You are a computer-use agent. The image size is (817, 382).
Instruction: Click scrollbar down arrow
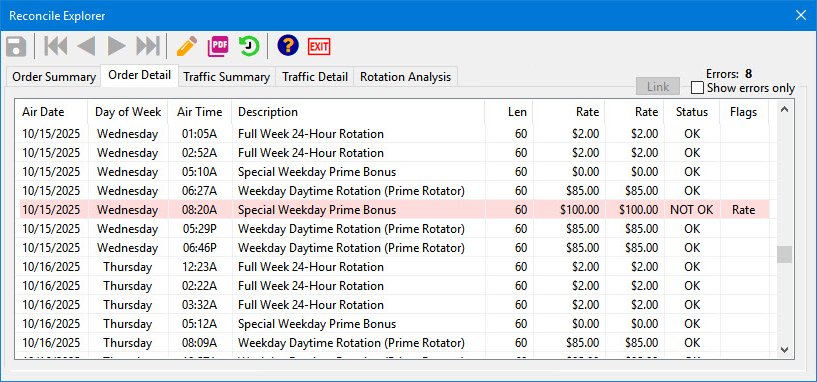[784, 350]
